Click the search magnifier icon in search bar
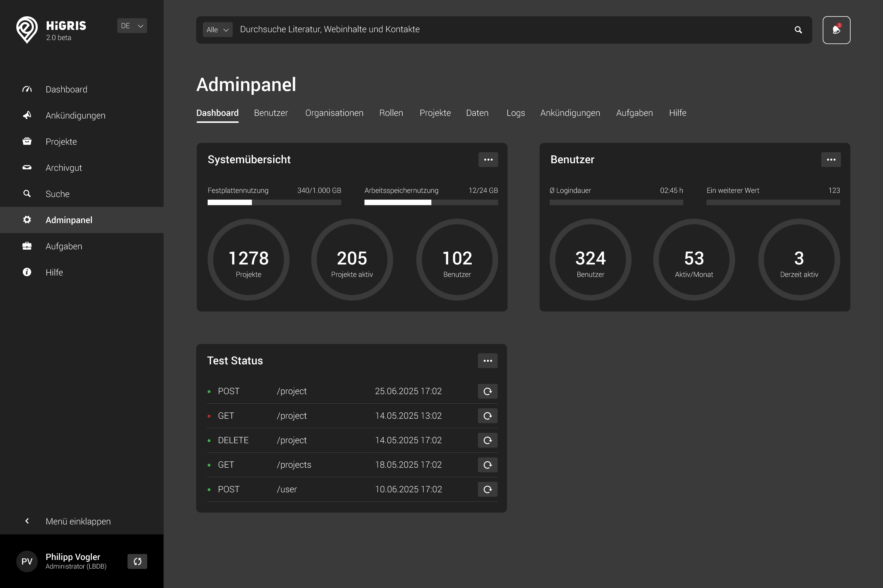883x588 pixels. (x=798, y=30)
